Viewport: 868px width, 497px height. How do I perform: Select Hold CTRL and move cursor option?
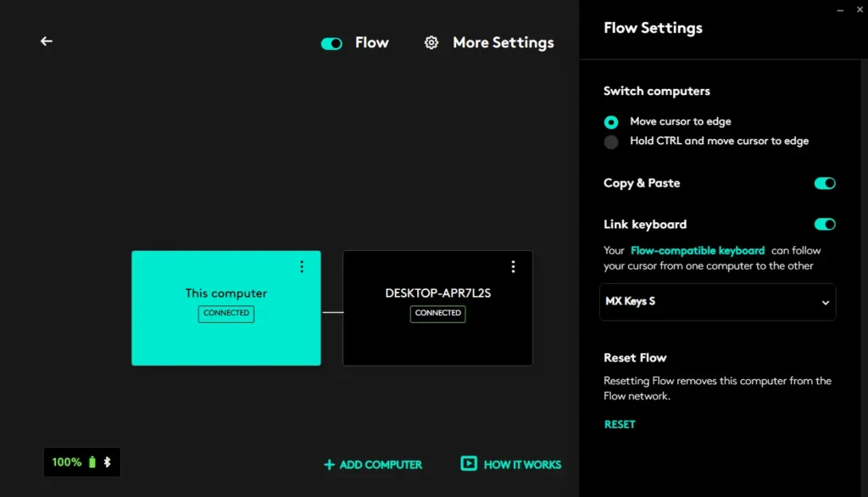[x=611, y=142]
